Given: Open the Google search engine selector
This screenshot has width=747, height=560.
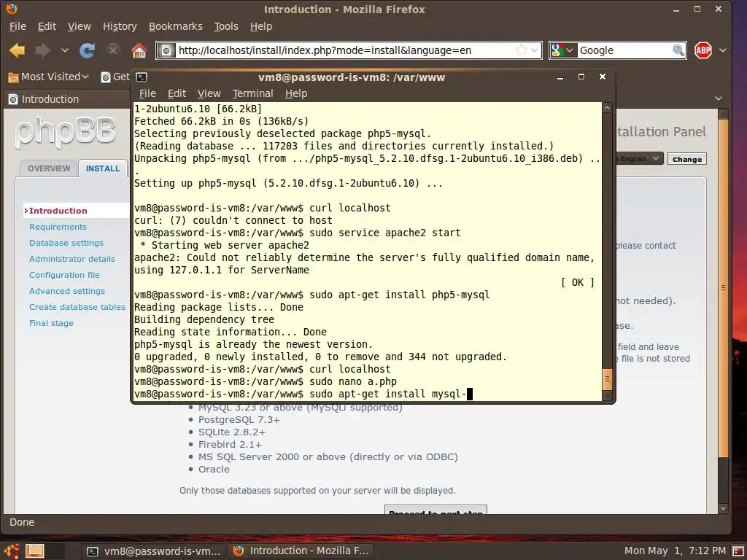Looking at the screenshot, I should coord(563,50).
